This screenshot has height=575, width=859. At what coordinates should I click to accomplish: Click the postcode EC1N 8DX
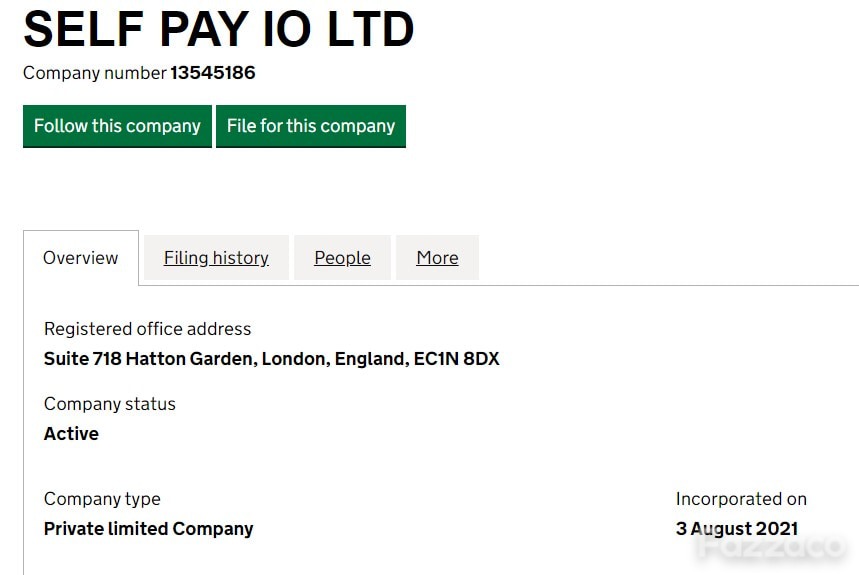coord(456,359)
